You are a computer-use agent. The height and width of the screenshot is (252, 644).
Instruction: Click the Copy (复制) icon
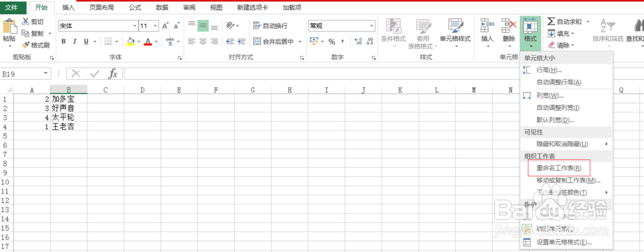[26, 33]
